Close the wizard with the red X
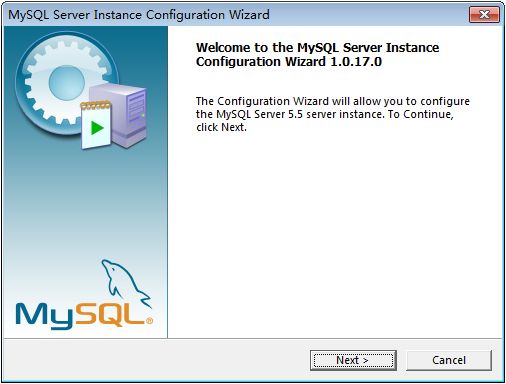Screen dimensions: 506x384 [x=484, y=14]
